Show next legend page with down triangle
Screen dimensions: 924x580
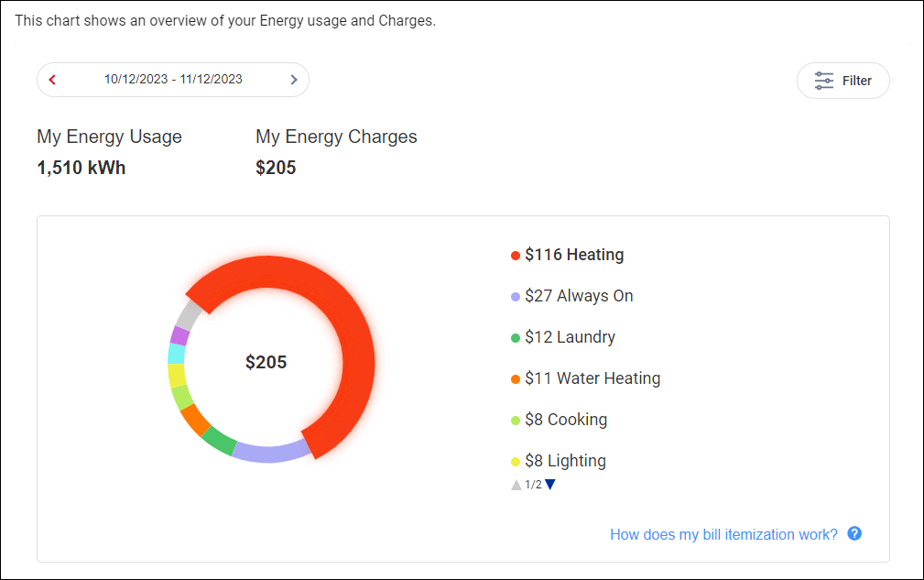point(550,485)
